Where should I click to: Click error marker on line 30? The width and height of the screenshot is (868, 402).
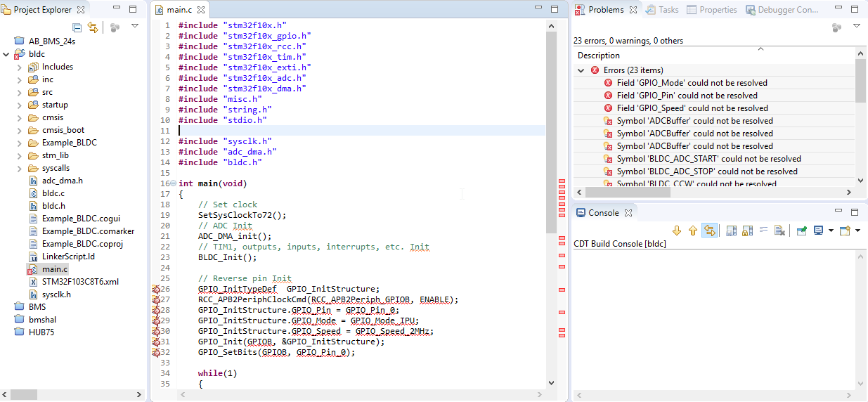pyautogui.click(x=156, y=331)
